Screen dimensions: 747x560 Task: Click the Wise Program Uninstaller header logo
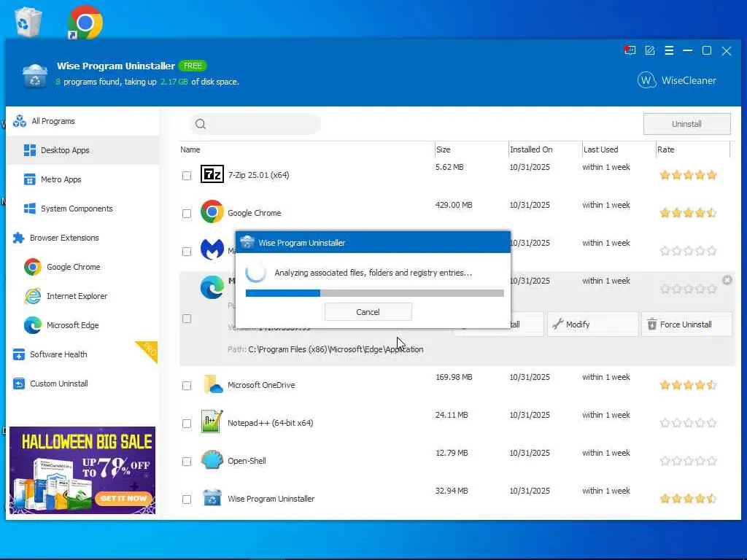(35, 75)
